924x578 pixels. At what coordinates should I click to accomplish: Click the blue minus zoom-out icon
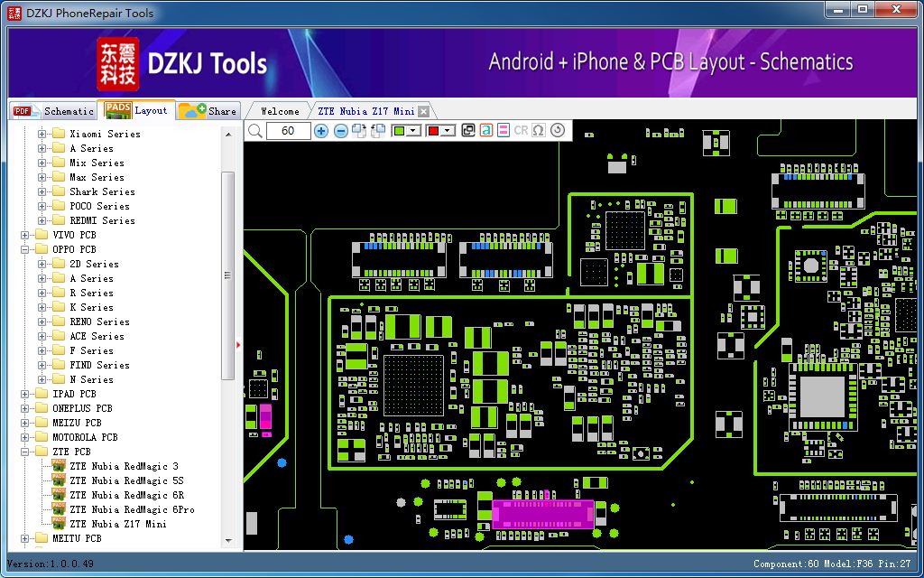(340, 131)
